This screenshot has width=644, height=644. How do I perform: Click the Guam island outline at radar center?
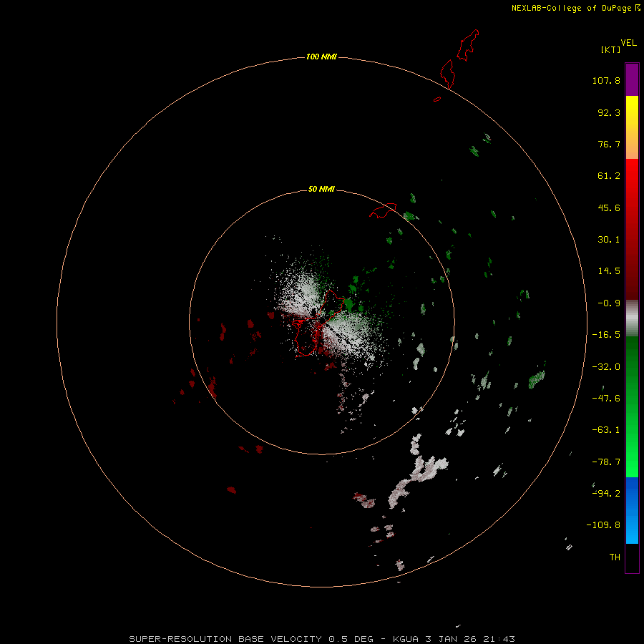[317, 323]
